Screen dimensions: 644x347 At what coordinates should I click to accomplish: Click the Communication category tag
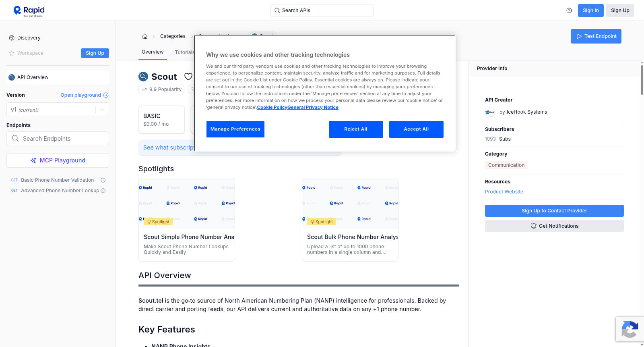click(506, 165)
